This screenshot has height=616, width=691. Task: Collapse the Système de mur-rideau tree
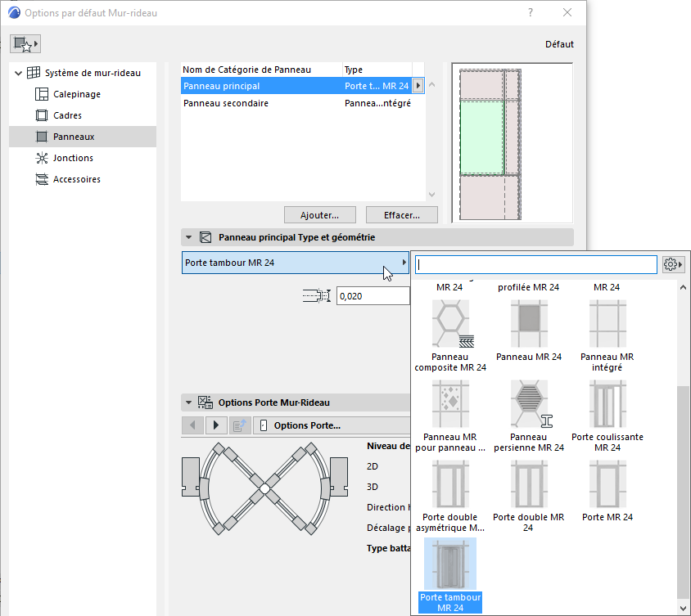(x=18, y=73)
